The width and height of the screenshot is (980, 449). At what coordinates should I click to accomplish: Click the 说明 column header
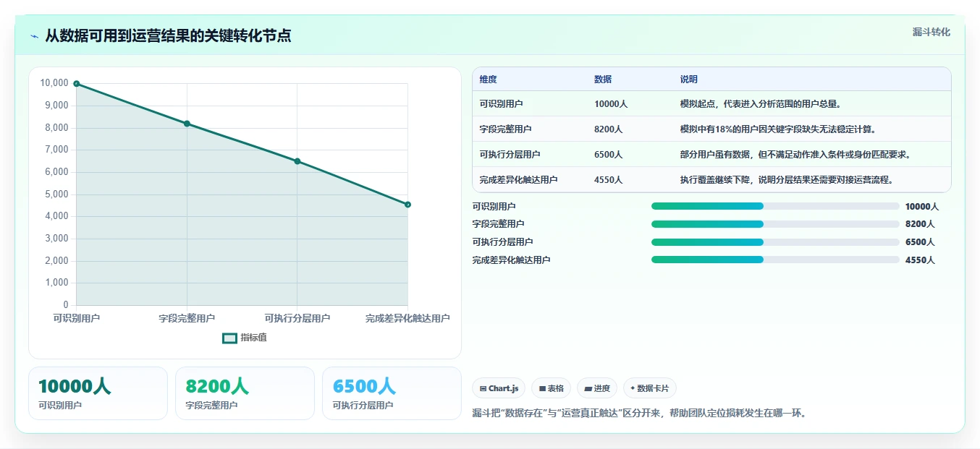(x=689, y=80)
